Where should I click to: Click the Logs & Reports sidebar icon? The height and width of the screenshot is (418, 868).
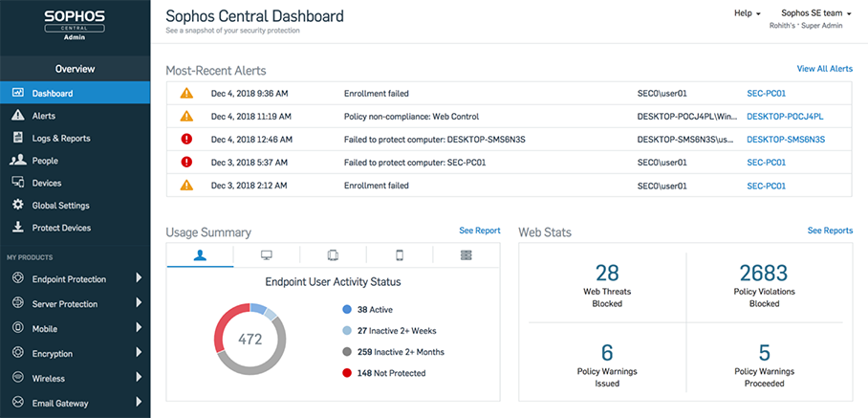[17, 138]
